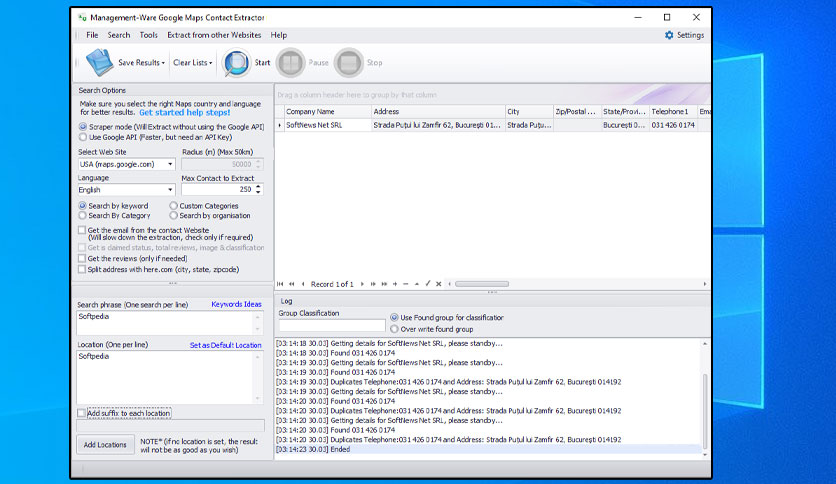Open Select Web Site dropdown
Viewport: 836px width, 484px height.
tap(170, 164)
